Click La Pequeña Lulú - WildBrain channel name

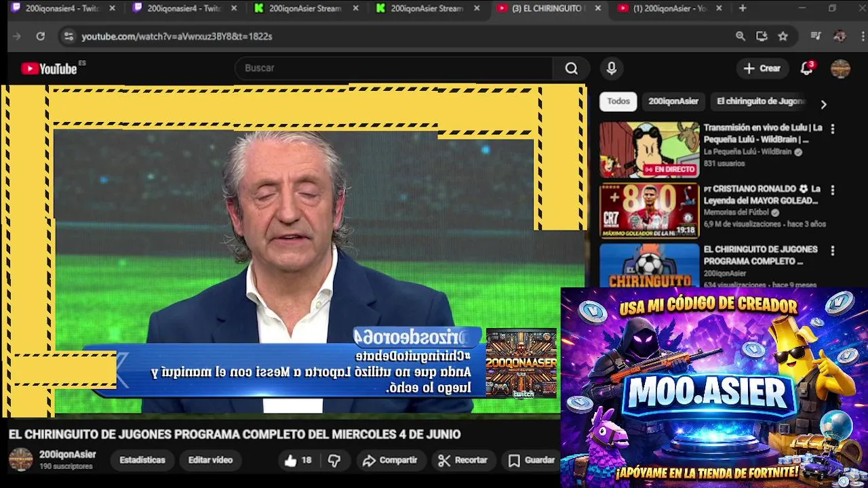[x=747, y=152]
